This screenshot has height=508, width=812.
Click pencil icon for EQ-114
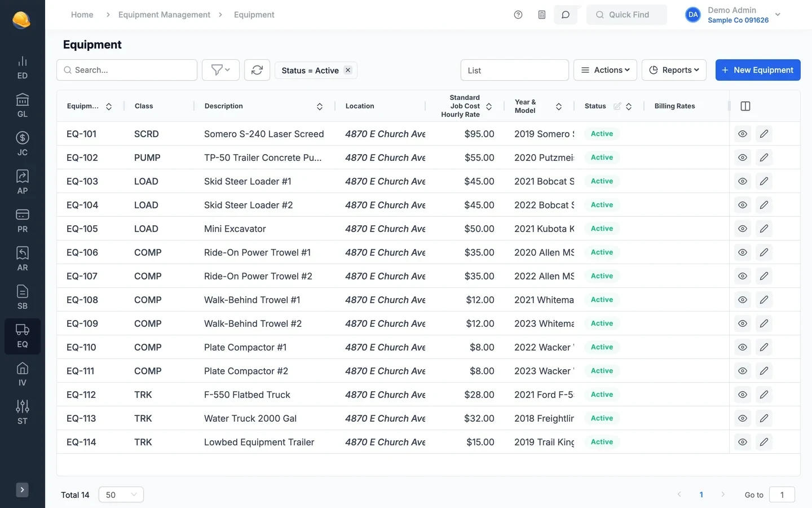tap(764, 442)
